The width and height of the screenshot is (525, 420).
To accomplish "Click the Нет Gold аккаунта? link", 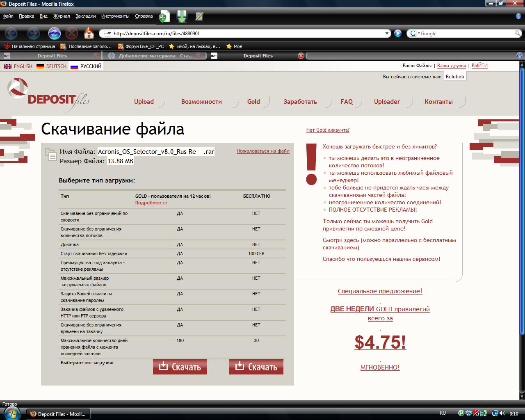I will pos(328,130).
